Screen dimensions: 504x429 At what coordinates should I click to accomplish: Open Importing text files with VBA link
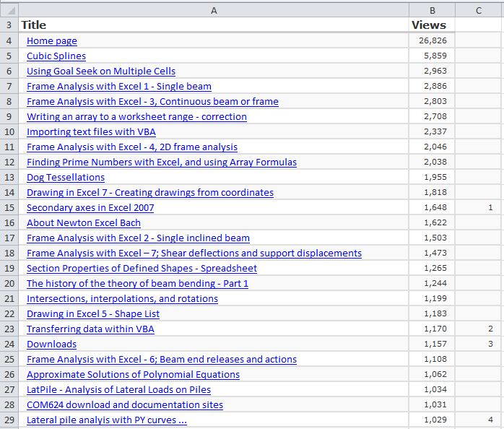coord(91,132)
